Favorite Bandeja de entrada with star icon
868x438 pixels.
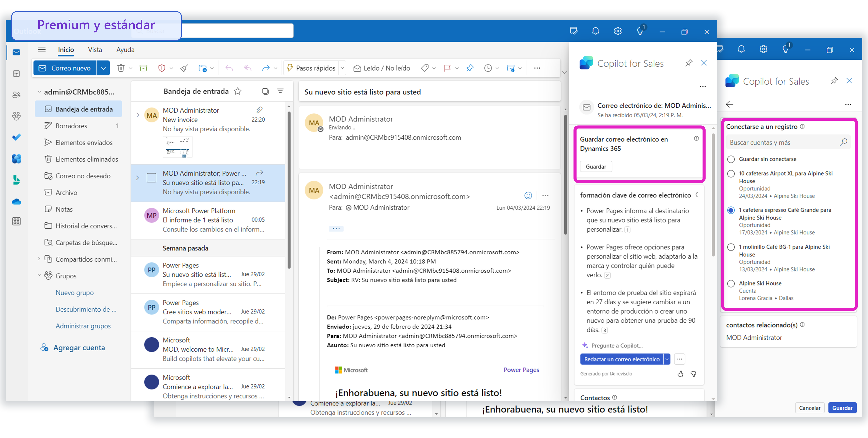pyautogui.click(x=238, y=91)
